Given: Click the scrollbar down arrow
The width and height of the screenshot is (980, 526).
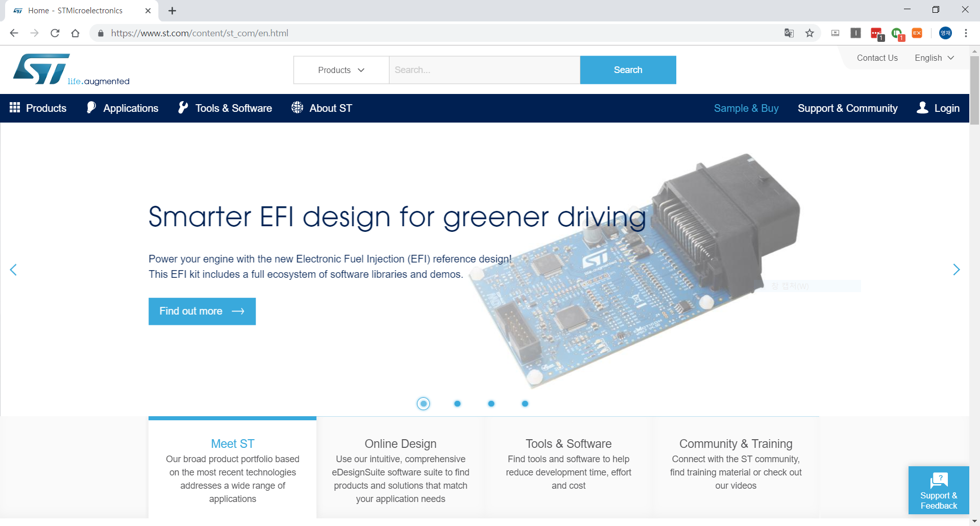Looking at the screenshot, I should pos(974,521).
